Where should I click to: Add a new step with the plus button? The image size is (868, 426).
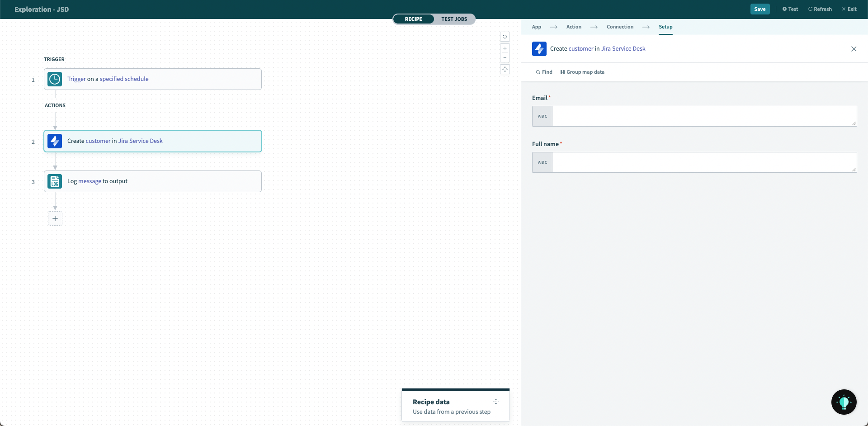click(55, 218)
